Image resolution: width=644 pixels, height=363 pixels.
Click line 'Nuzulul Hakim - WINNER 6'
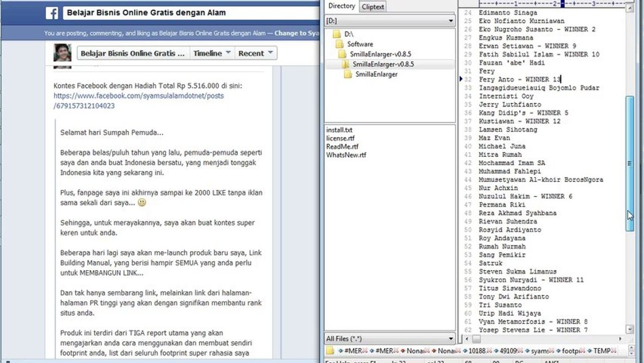(x=526, y=196)
